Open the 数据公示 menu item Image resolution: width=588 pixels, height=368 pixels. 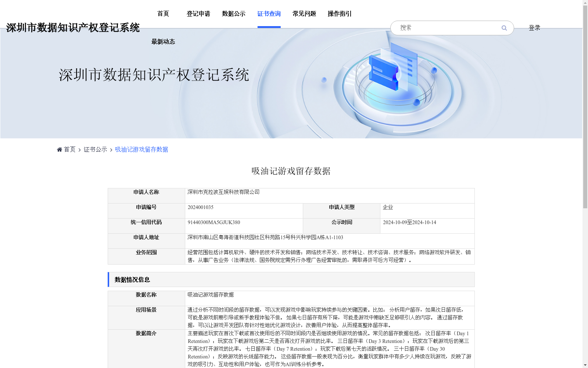tap(234, 14)
